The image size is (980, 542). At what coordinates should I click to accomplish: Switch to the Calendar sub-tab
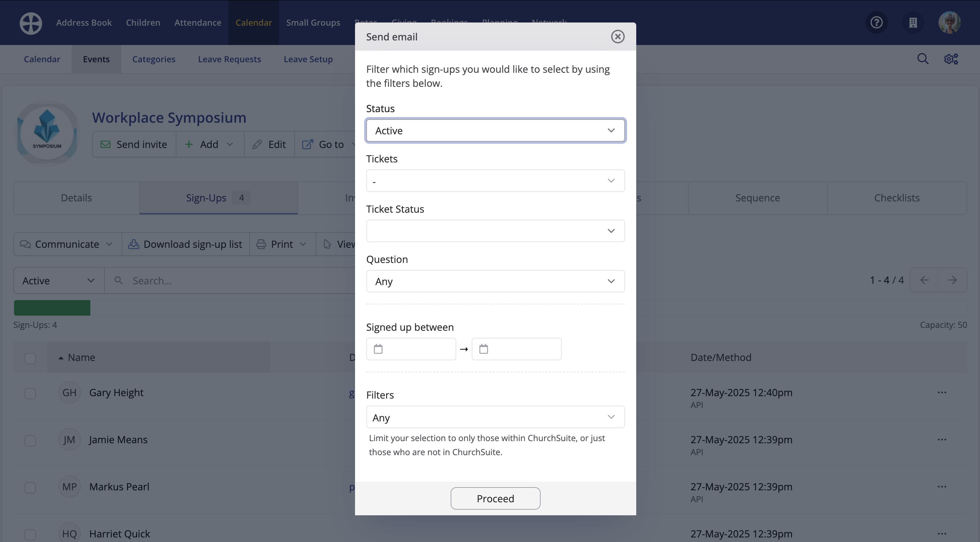[42, 59]
